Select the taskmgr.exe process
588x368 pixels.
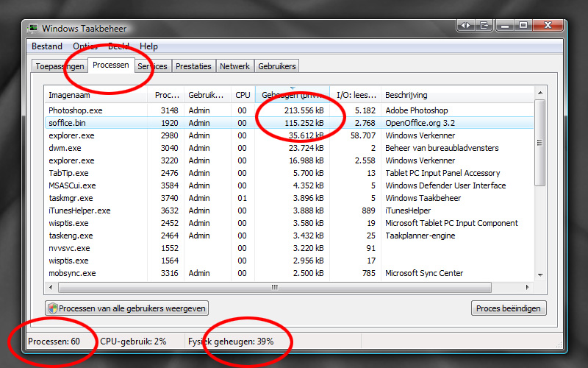[289, 198]
